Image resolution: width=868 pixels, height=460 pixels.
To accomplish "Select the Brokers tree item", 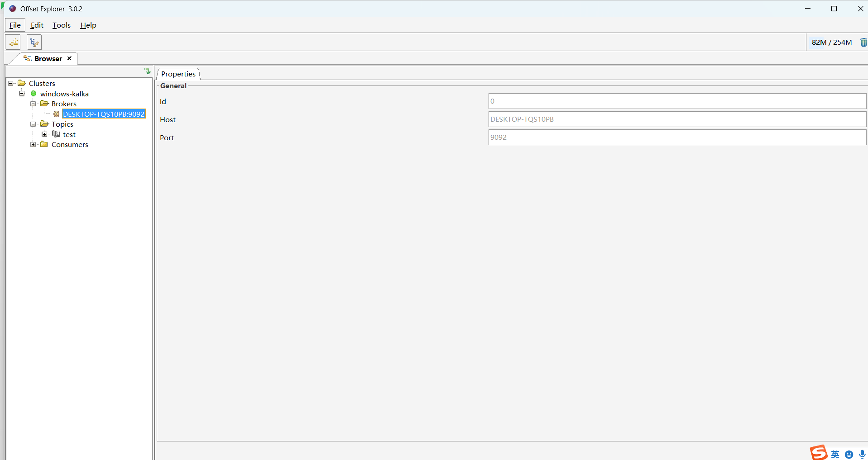I will [64, 104].
